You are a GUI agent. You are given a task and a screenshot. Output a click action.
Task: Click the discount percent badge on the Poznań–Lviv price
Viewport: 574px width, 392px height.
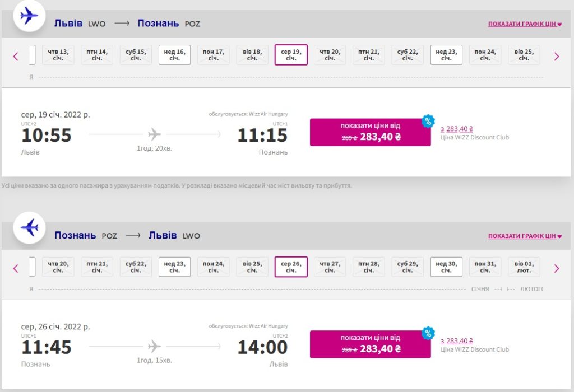(x=428, y=333)
